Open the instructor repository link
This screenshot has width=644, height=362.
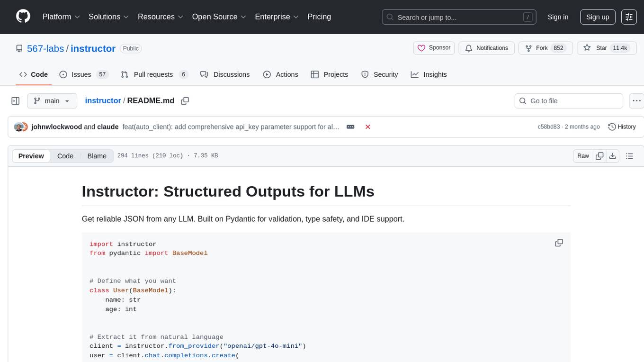coord(93,48)
